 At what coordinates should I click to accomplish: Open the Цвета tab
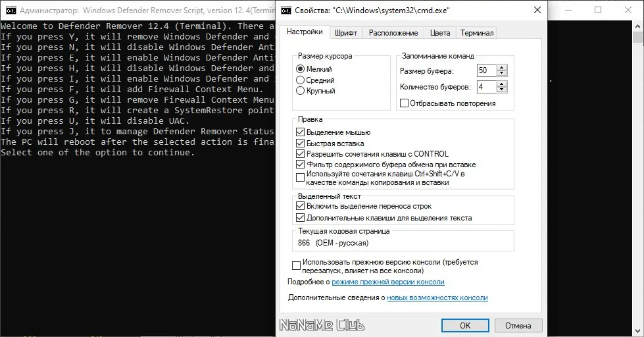pos(440,33)
